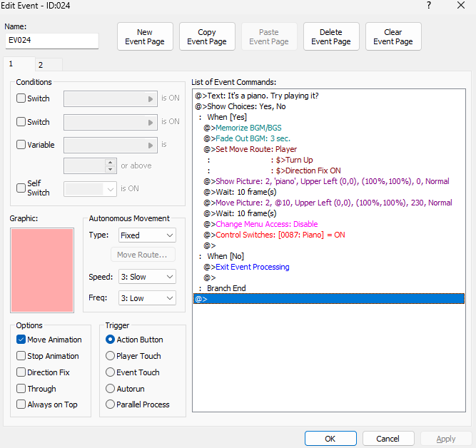Enable the Variable condition checkbox
Image resolution: width=476 pixels, height=448 pixels.
(21, 145)
